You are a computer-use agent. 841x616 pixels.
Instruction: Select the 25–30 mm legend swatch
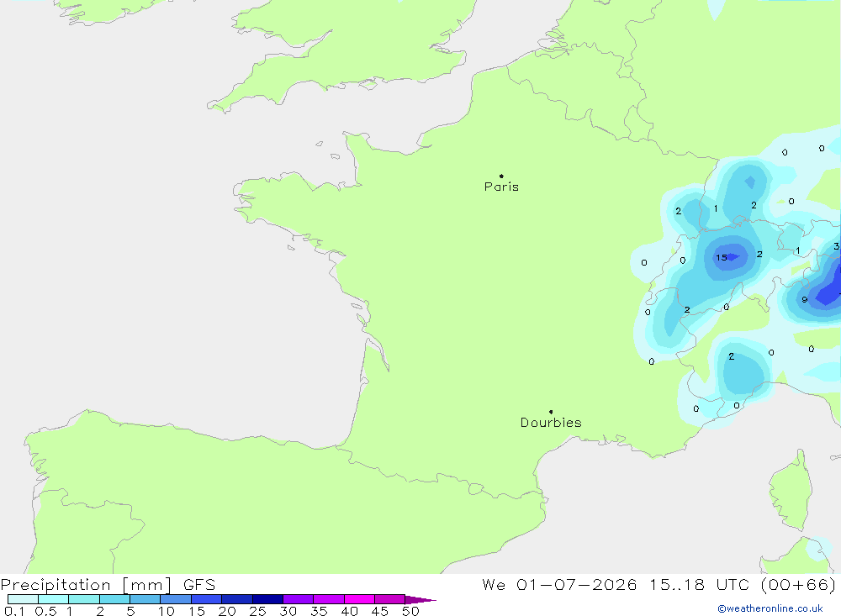click(x=267, y=599)
